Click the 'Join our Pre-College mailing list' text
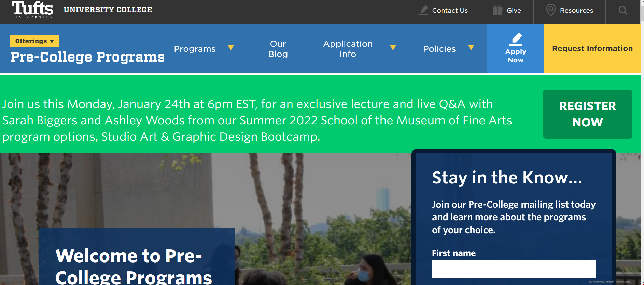 514,217
